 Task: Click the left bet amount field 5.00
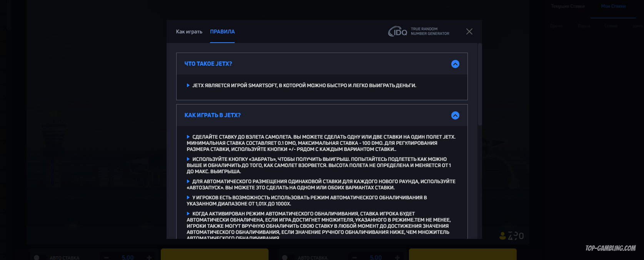pyautogui.click(x=128, y=257)
